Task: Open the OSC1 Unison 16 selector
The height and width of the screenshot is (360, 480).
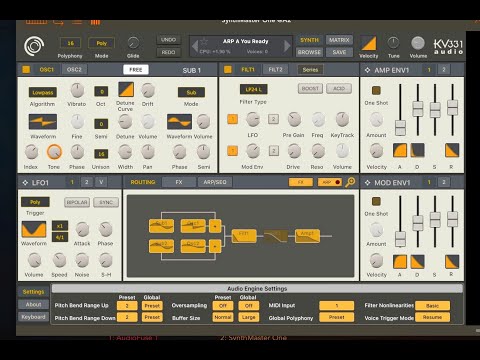Action: tap(101, 154)
